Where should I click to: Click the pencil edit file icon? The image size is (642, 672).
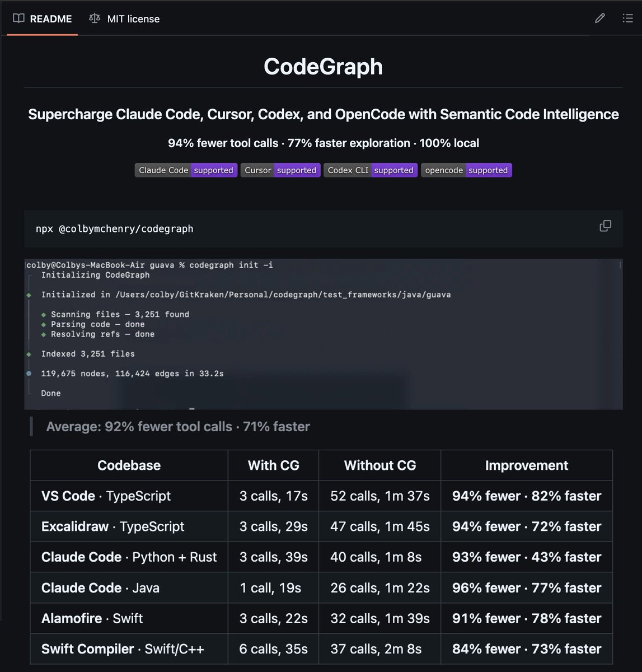[x=600, y=18]
